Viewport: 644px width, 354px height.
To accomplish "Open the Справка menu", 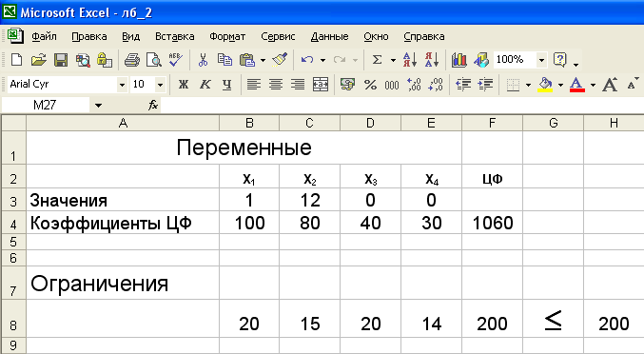I will [x=424, y=36].
